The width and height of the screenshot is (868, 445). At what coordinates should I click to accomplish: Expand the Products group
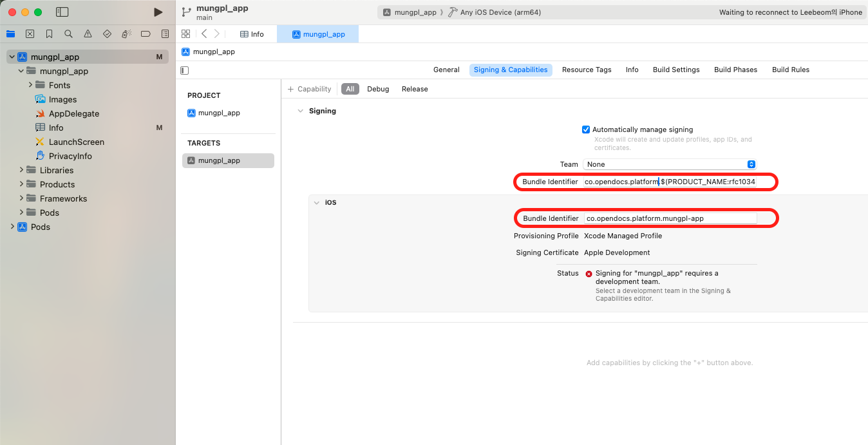(21, 184)
